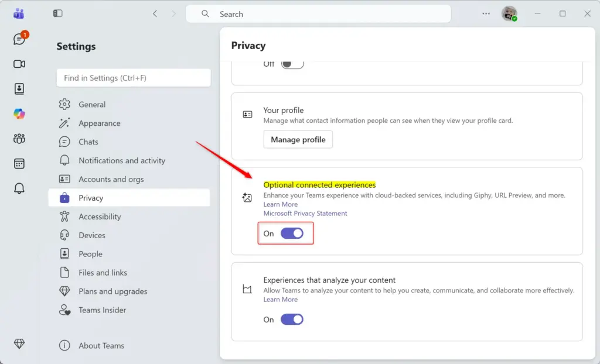Image resolution: width=600 pixels, height=364 pixels.
Task: Open the Chat icon with notification badge
Action: [x=19, y=39]
